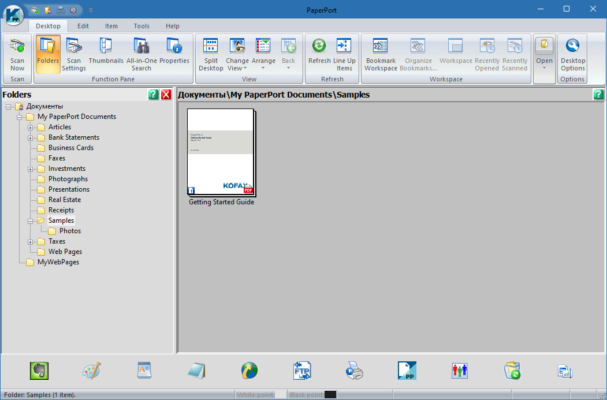Expand the Bank Statements folder
This screenshot has width=607, height=400.
point(30,138)
